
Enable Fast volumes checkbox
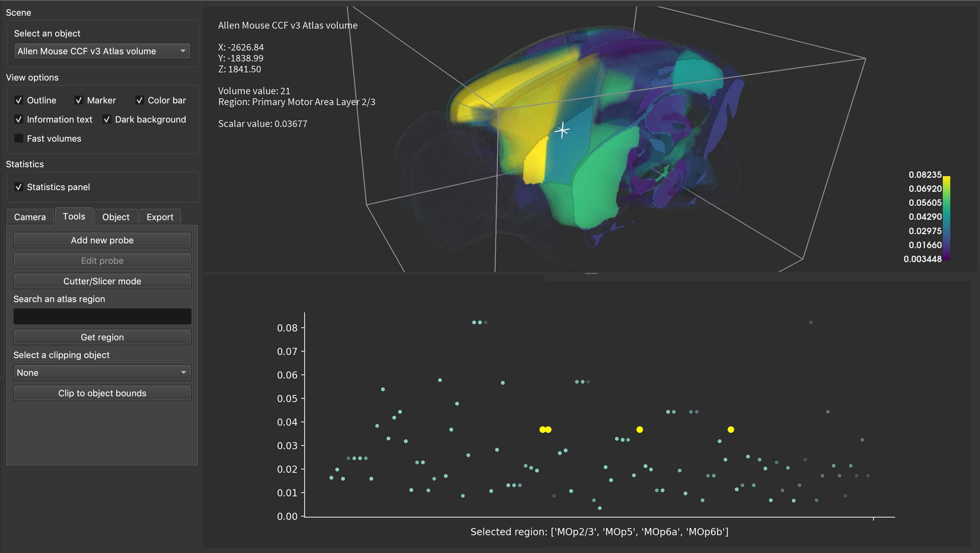19,139
